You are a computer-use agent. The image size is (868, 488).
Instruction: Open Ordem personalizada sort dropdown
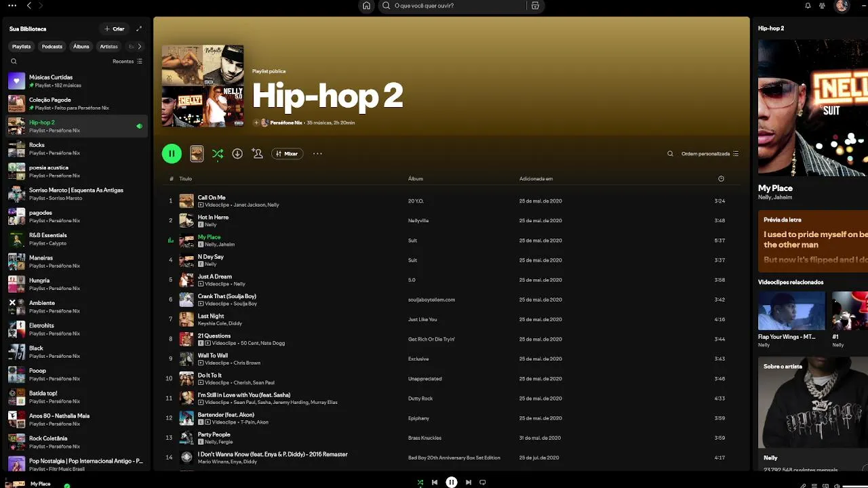[x=710, y=154]
